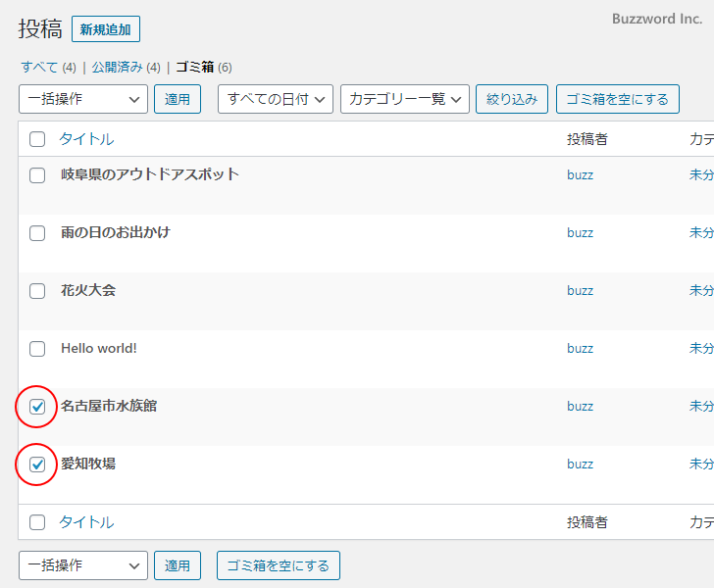Sort by the タイトル header column
Viewport: 714px width, 588px height.
point(86,139)
